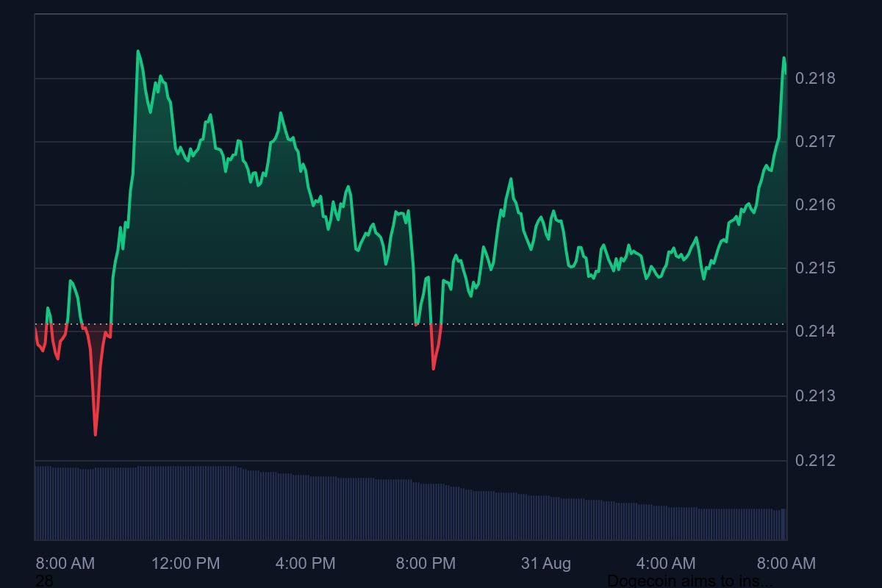Click the 0.212 price axis label
The width and height of the screenshot is (882, 588).
(816, 461)
